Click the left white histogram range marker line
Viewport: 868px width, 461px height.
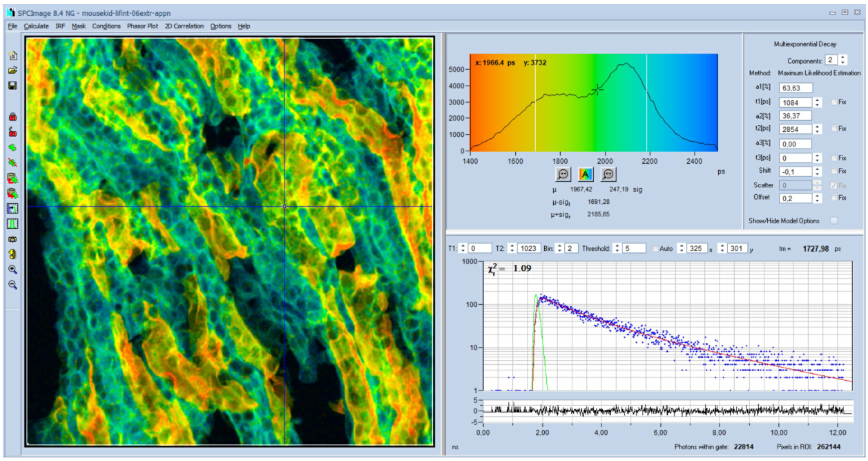tap(535, 102)
